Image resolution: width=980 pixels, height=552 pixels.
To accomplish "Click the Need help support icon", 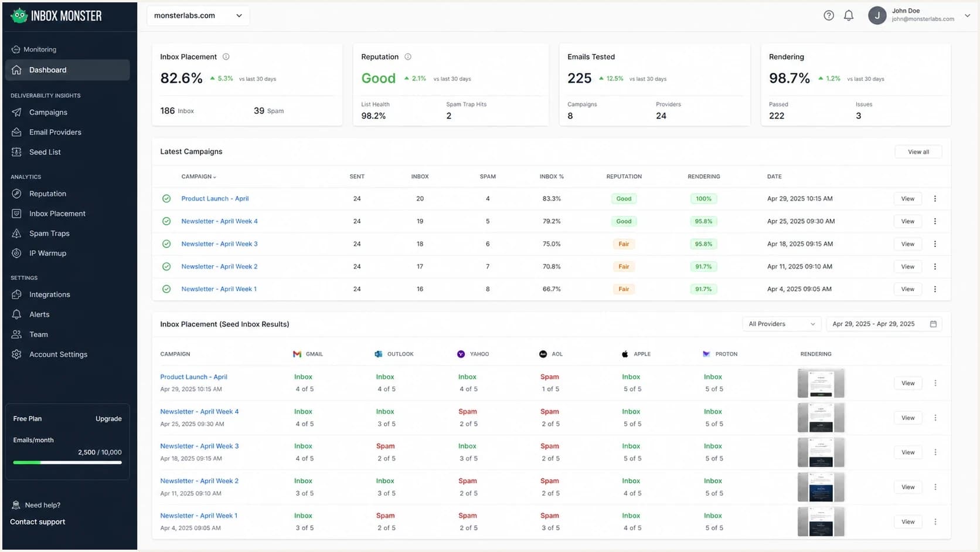I will (16, 505).
